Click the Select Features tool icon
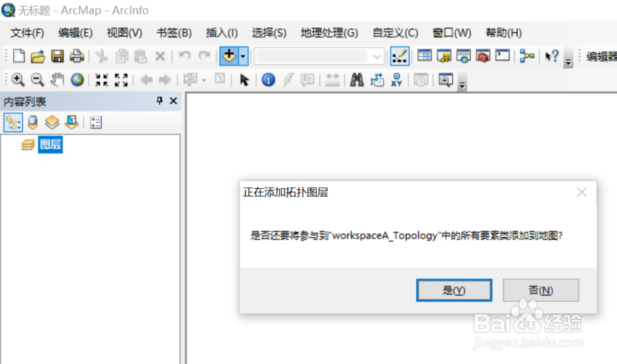 coord(191,80)
